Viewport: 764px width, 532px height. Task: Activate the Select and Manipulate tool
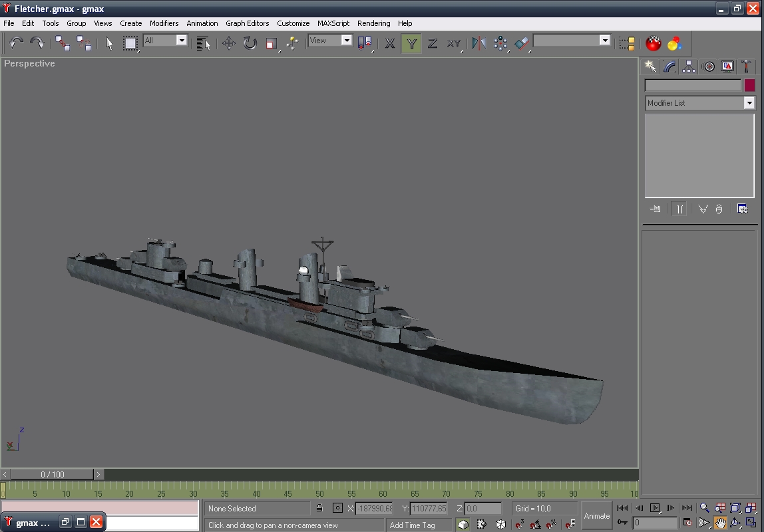click(x=292, y=43)
